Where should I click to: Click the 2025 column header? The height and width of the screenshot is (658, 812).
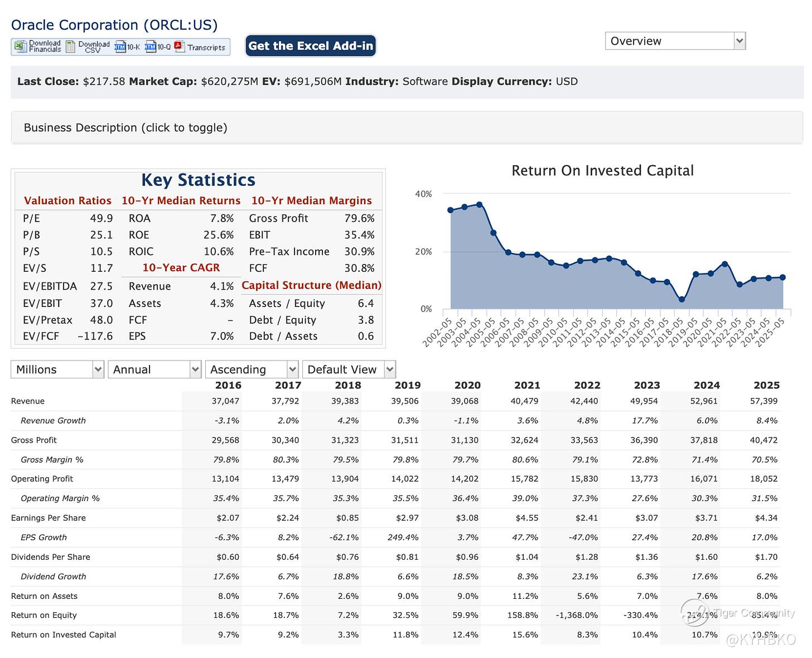766,385
